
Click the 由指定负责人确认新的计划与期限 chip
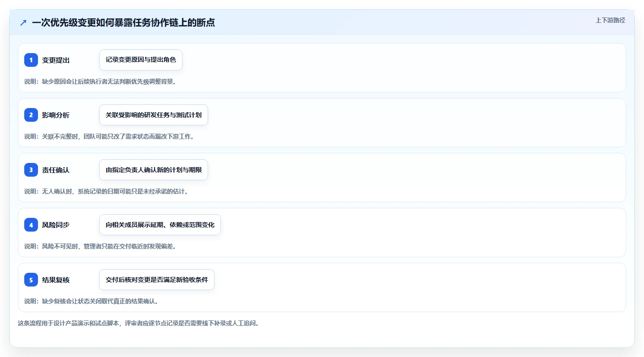(154, 170)
